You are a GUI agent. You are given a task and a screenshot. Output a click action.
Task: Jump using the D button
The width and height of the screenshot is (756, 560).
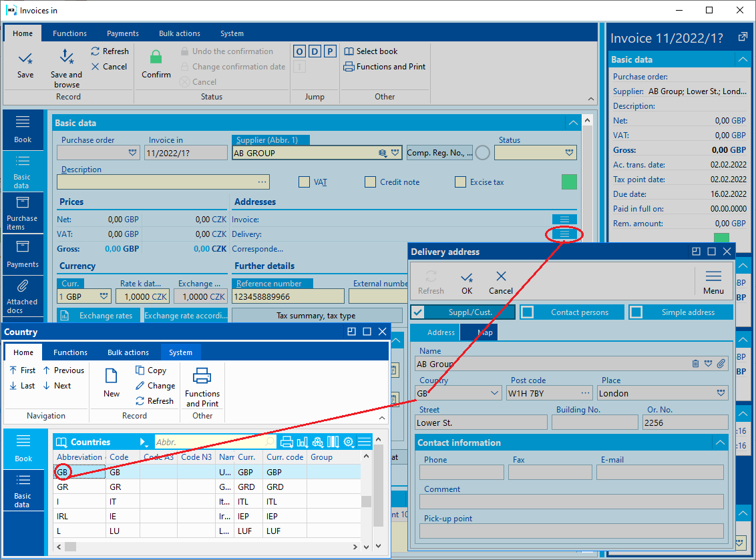click(x=315, y=51)
